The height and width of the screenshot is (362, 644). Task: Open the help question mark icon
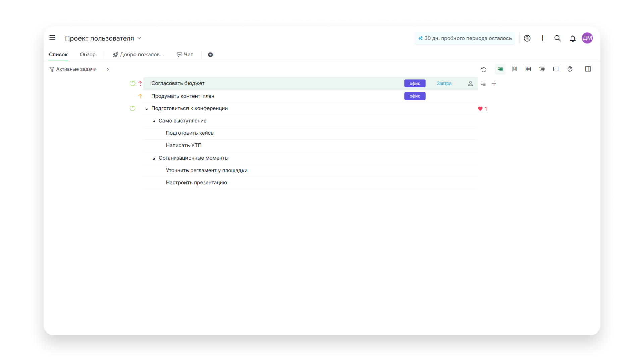point(527,38)
